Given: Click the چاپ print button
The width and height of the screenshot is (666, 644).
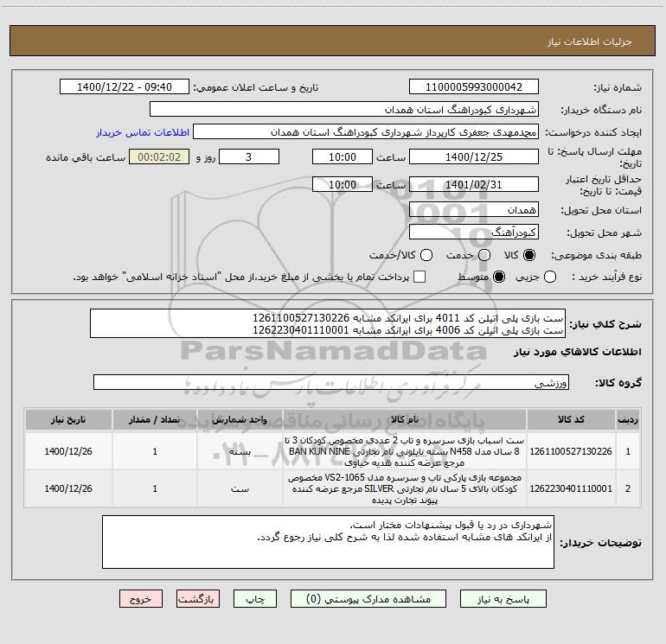Looking at the screenshot, I should point(255,599).
